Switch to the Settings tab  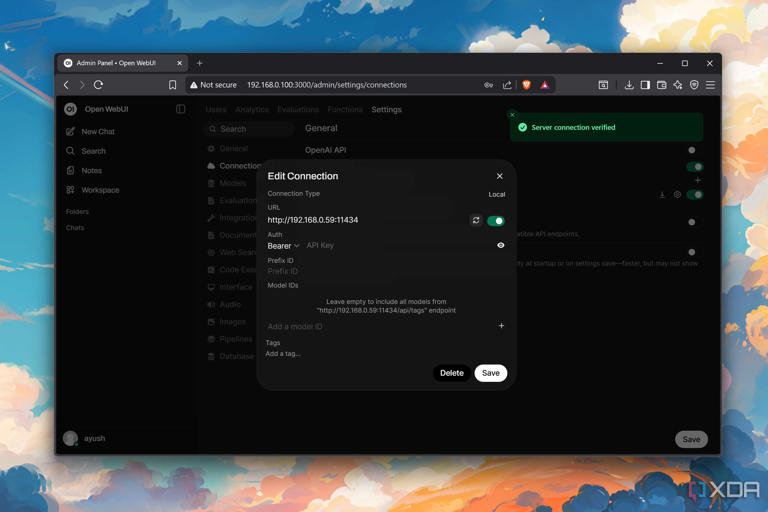[x=386, y=110]
